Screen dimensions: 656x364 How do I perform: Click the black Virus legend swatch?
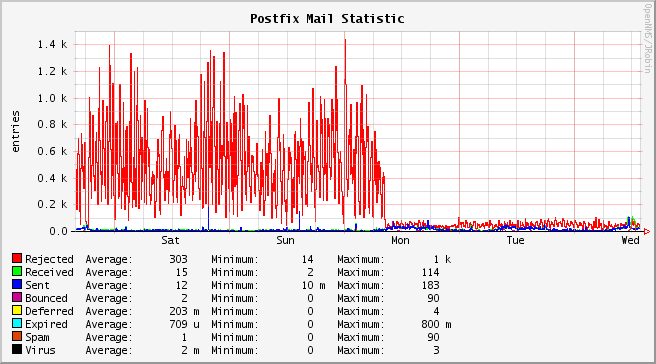point(17,349)
